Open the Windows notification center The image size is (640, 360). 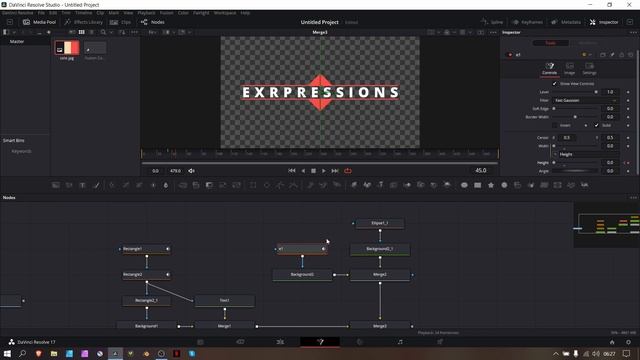pyautogui.click(x=627, y=353)
